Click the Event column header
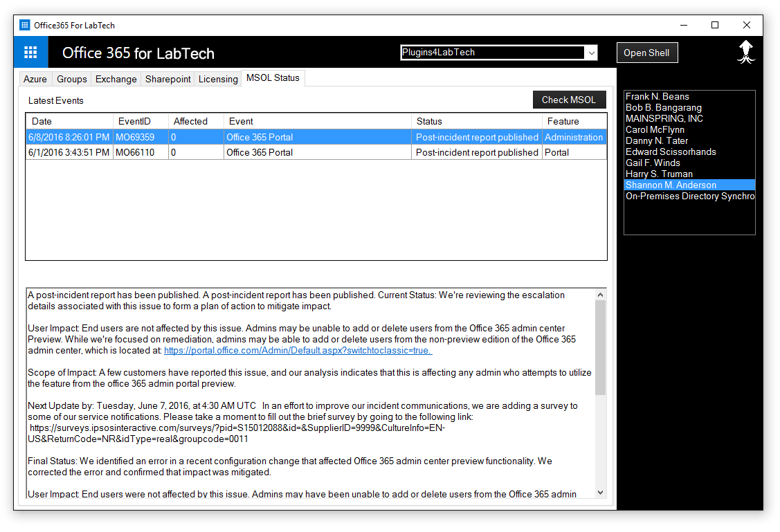 [x=318, y=121]
